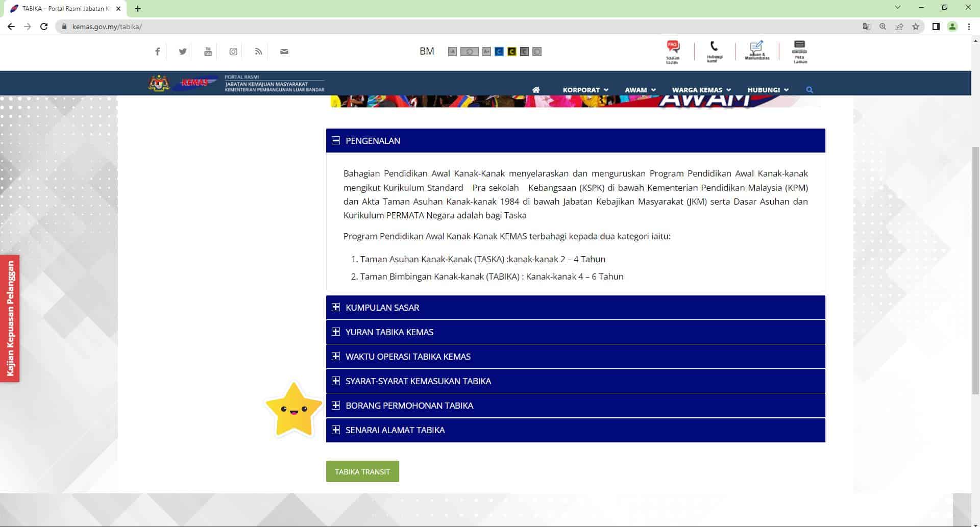Click the browser forward arrow
The height and width of the screenshot is (527, 980).
[x=28, y=27]
